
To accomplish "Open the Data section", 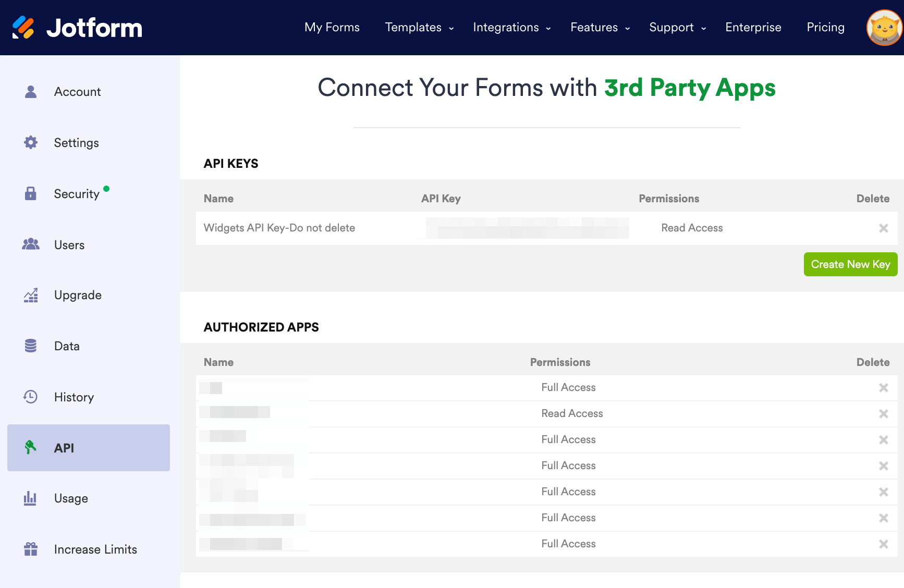I will click(x=89, y=346).
